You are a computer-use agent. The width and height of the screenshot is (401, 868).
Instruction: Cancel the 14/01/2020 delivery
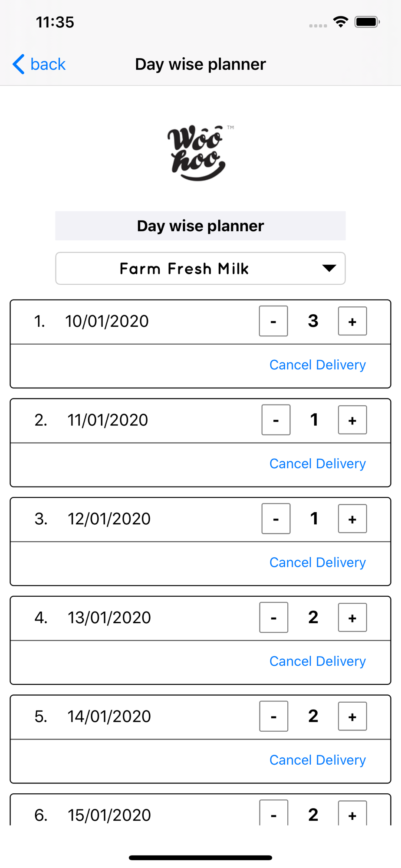tap(317, 760)
